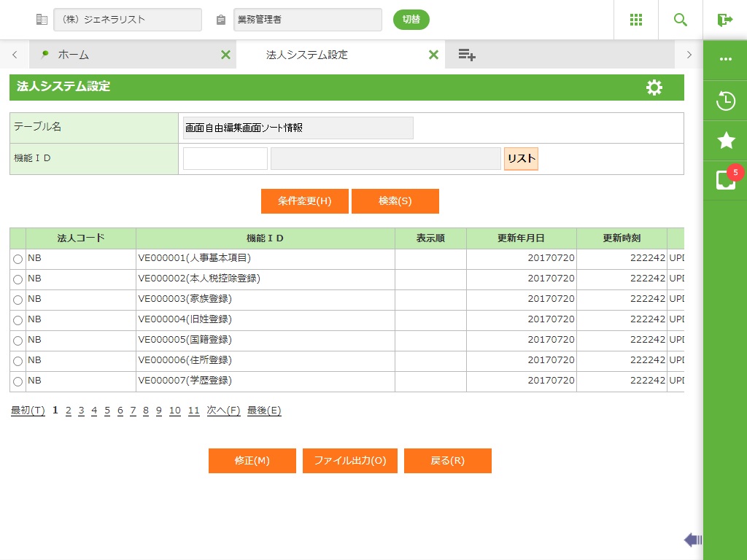Open favorites star icon in sidebar

725,141
